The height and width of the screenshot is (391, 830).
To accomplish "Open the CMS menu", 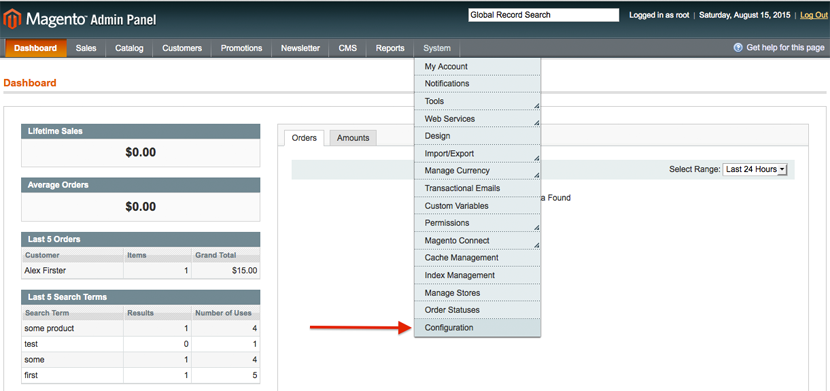I will (348, 48).
